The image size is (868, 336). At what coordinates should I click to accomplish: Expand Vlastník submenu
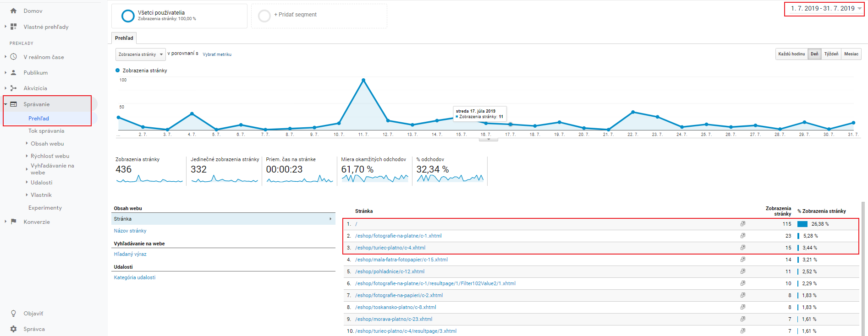[27, 195]
